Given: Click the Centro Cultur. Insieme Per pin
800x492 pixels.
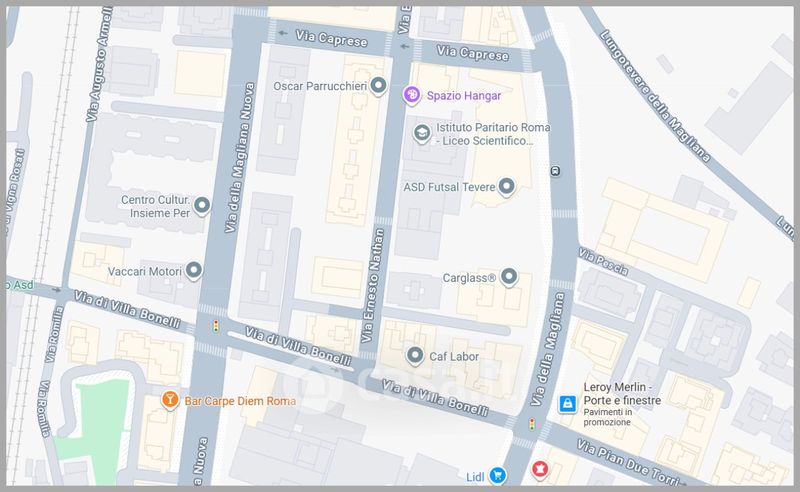Looking at the screenshot, I should [x=201, y=206].
